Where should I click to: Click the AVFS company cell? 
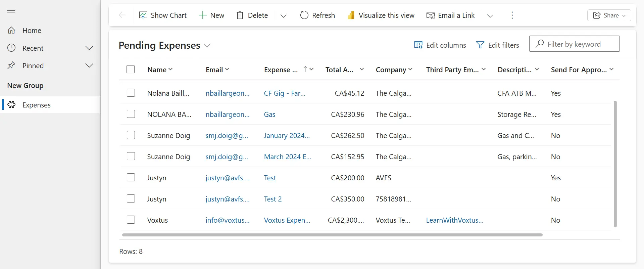(x=384, y=178)
